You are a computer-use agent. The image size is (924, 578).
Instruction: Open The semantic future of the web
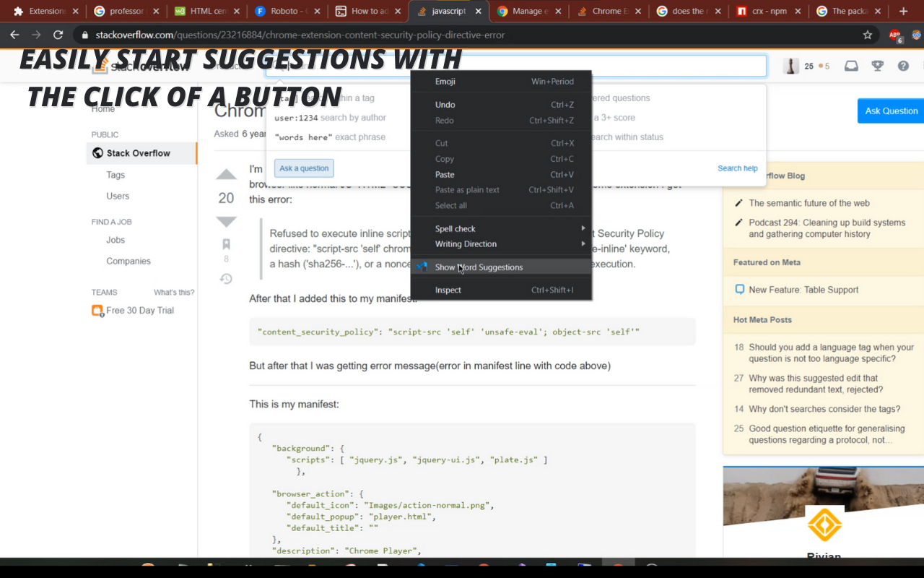tap(809, 203)
